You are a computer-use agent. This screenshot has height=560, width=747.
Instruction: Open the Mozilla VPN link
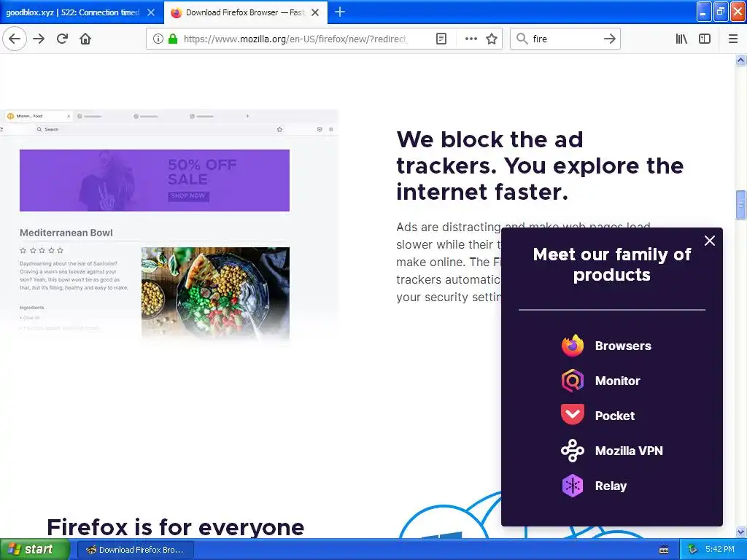(629, 451)
